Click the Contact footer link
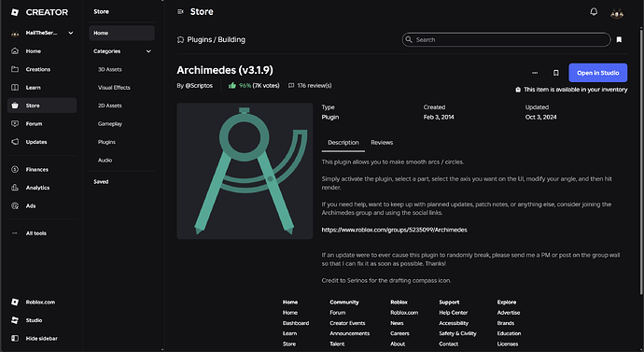 coord(449,344)
